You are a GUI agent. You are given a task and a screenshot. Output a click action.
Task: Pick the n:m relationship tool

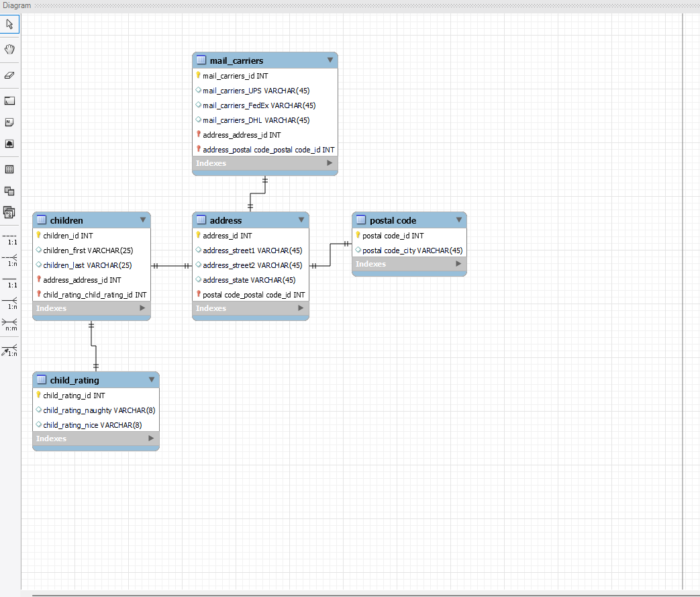click(x=9, y=325)
